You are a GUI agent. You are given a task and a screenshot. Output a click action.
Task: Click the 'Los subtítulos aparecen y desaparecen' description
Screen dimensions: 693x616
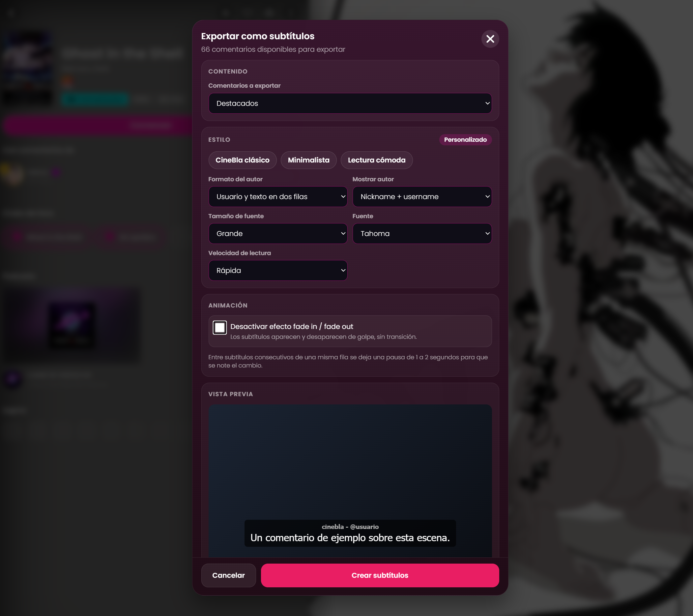point(324,337)
